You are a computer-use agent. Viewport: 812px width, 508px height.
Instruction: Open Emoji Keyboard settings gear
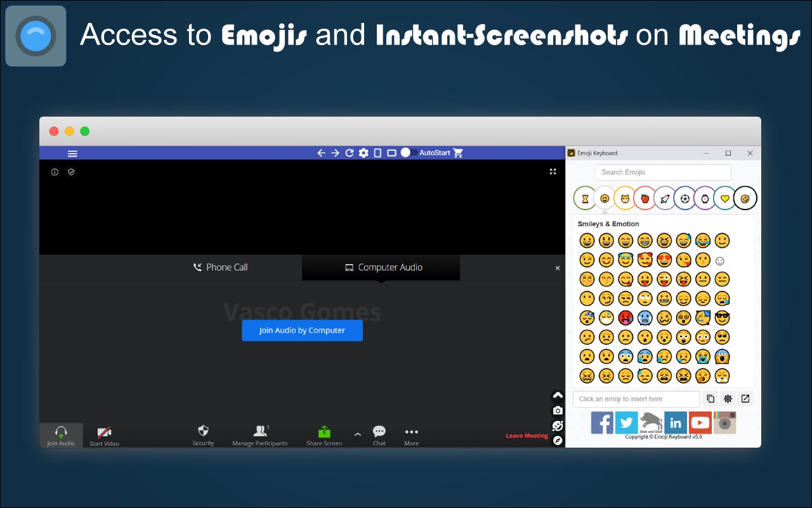[x=727, y=398]
